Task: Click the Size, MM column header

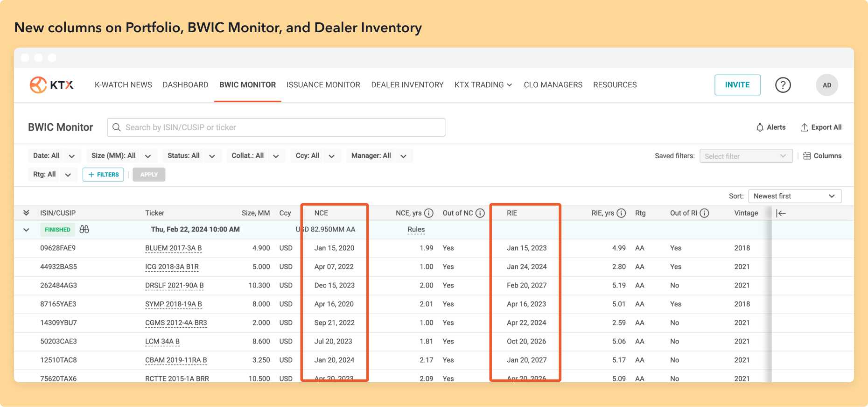Action: [x=256, y=213]
